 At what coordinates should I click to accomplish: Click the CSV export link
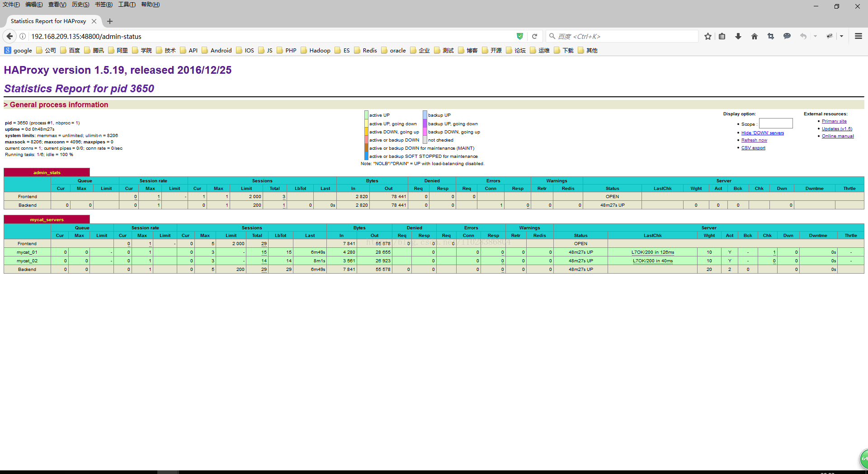click(x=753, y=148)
